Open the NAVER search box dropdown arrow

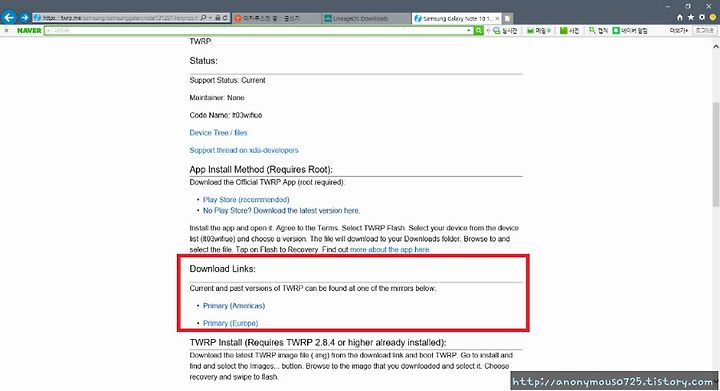pyautogui.click(x=468, y=31)
